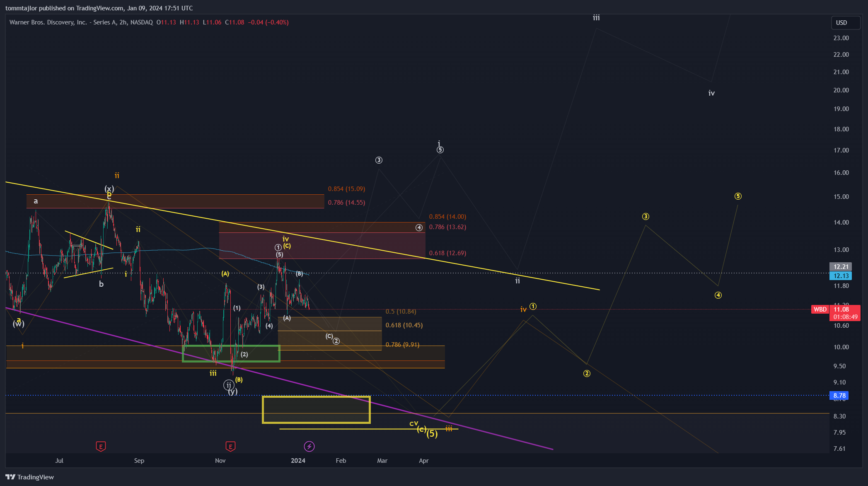Select the white iv label at upper right
Image resolution: width=868 pixels, height=486 pixels.
tap(711, 93)
